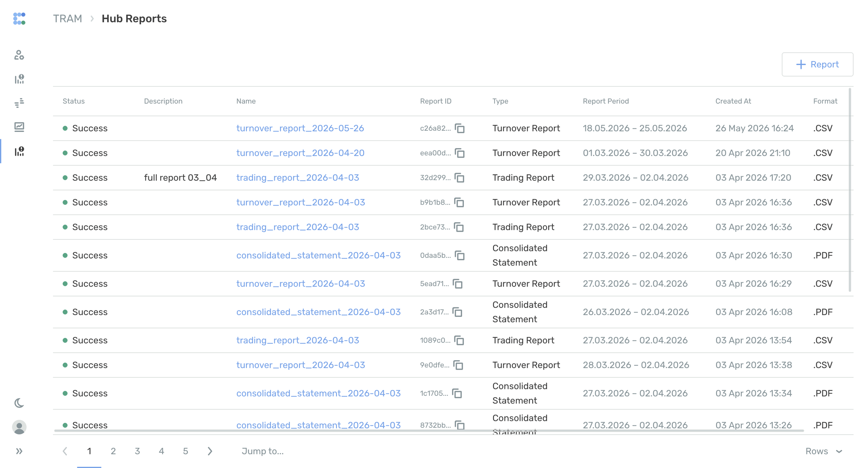Go to next page arrow
Image resolution: width=868 pixels, height=468 pixels.
tap(210, 451)
